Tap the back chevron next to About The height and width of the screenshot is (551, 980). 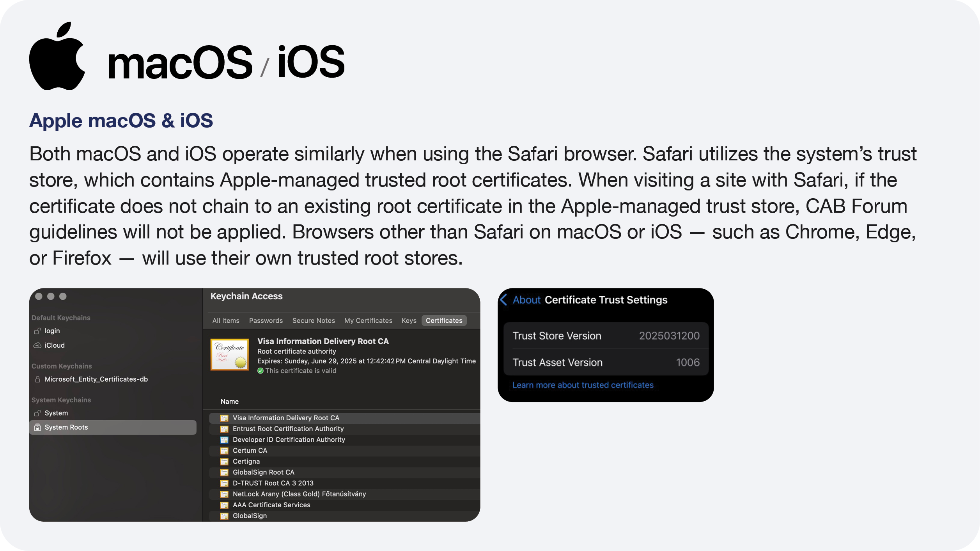(503, 300)
